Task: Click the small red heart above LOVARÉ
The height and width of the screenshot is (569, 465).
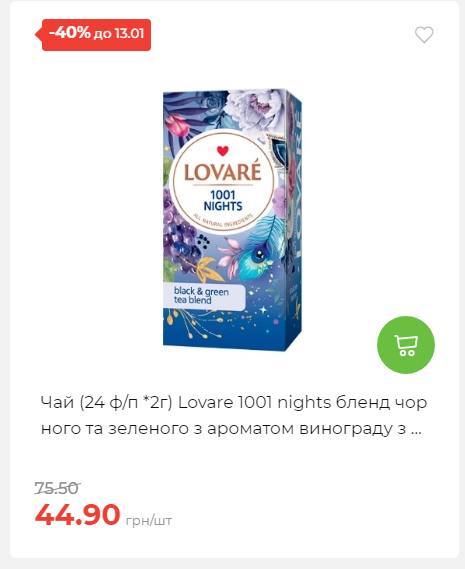Action: (223, 151)
